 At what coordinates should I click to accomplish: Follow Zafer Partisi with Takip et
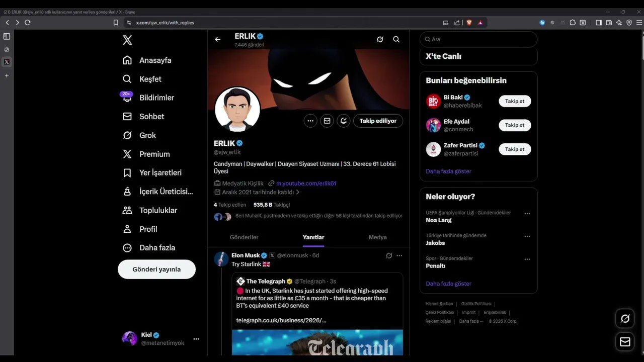pos(515,149)
